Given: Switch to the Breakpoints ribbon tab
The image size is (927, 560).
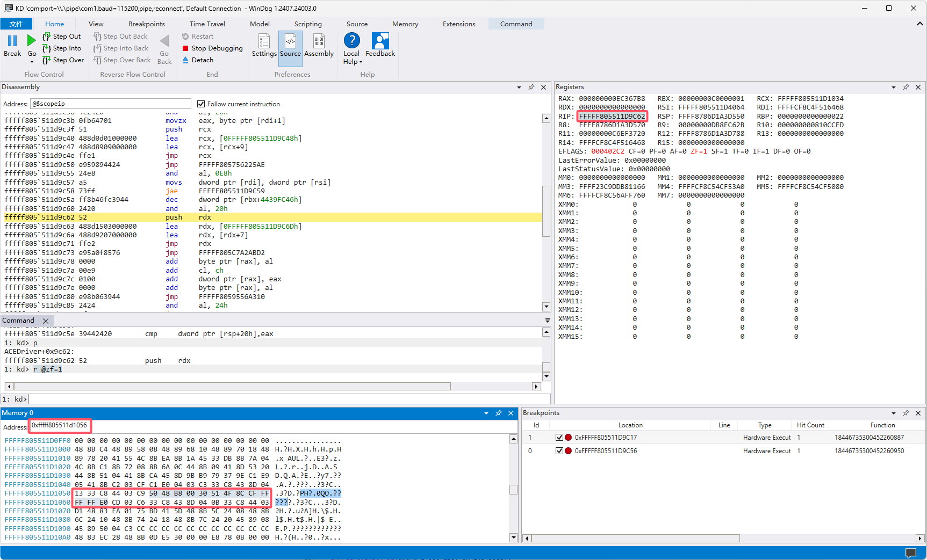Looking at the screenshot, I should coord(146,24).
